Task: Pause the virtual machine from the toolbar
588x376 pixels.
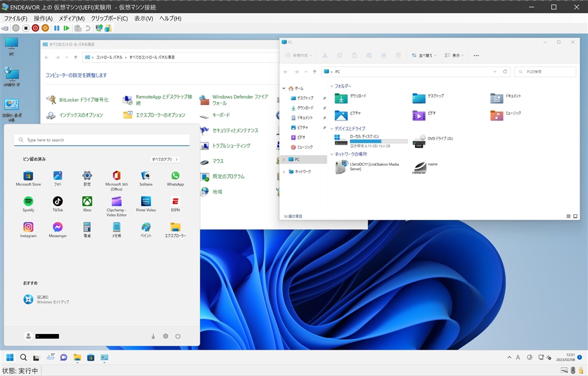Action: click(x=57, y=28)
